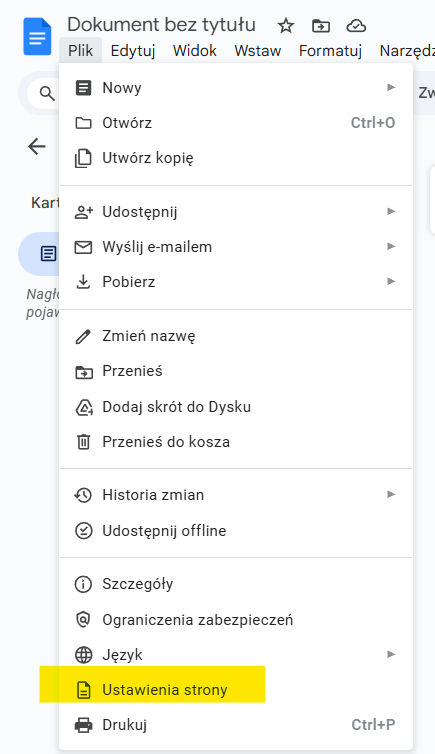The height and width of the screenshot is (754, 435).
Task: Expand the Język submenu arrow
Action: [391, 654]
